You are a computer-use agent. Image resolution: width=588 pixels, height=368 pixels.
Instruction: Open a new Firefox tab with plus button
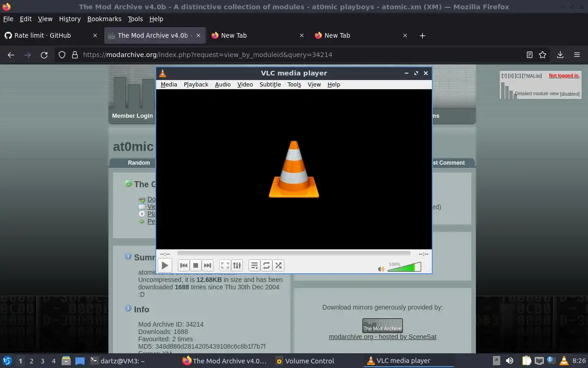pos(422,35)
